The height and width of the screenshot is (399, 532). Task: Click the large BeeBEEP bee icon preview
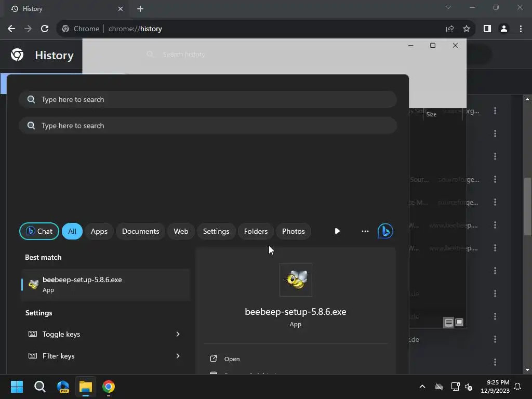click(296, 280)
